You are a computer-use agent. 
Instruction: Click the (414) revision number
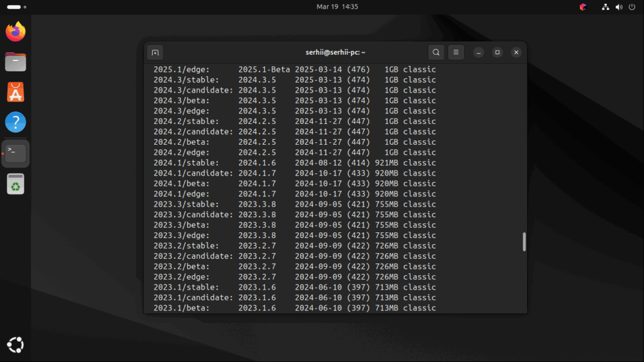358,163
